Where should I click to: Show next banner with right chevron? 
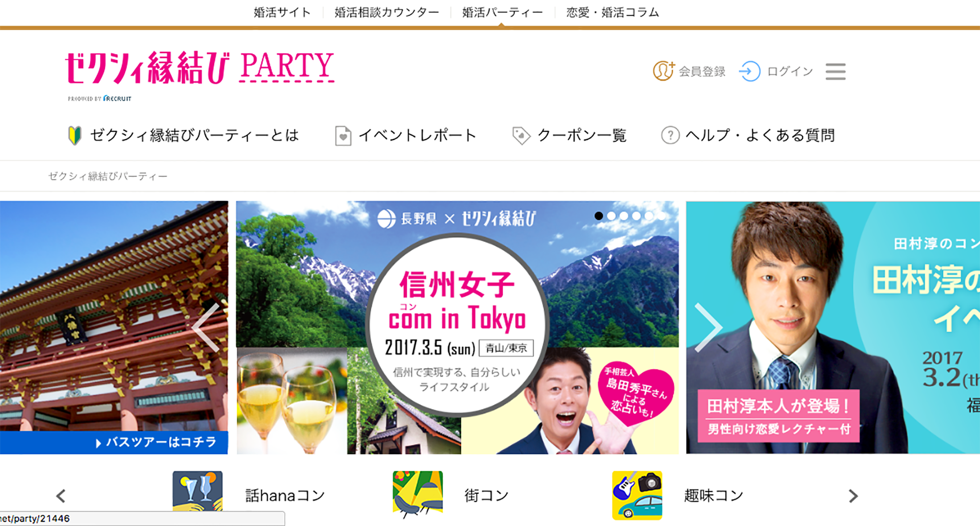[x=709, y=327]
